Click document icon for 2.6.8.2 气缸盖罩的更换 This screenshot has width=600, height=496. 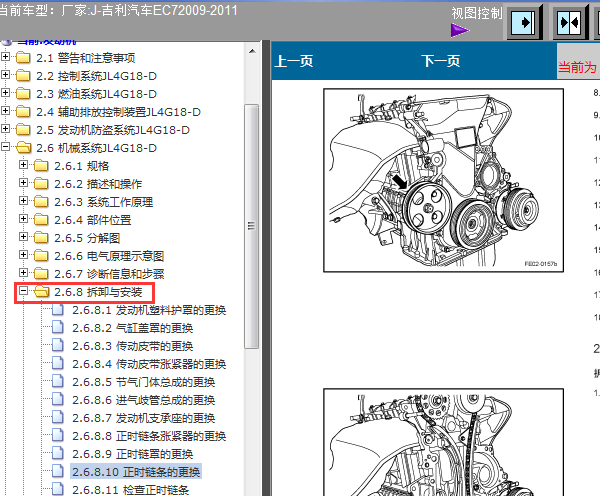click(58, 328)
